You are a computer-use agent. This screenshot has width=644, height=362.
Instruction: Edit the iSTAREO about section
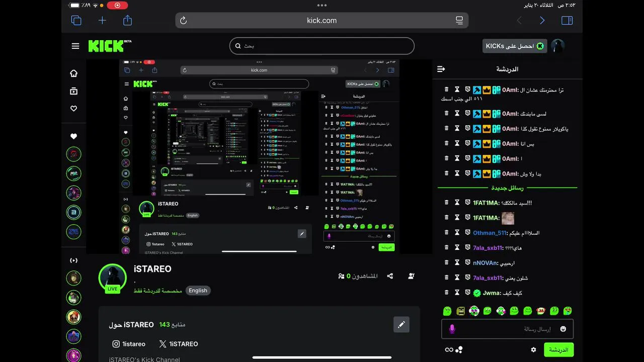(401, 325)
